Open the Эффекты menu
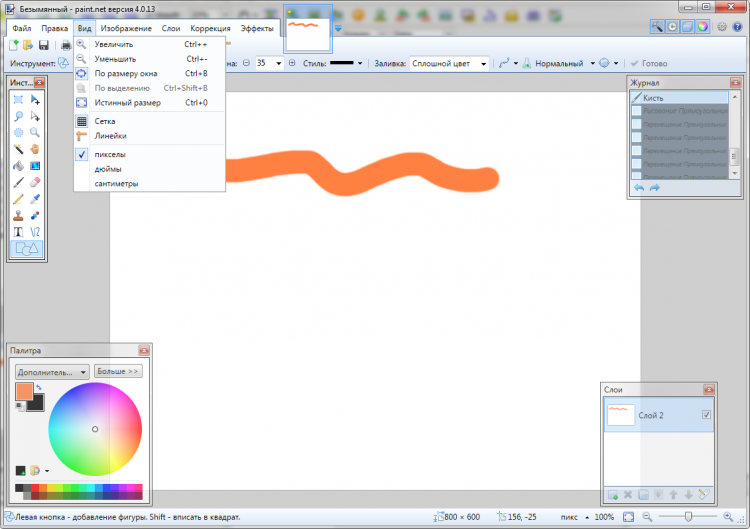The height and width of the screenshot is (529, 750). [x=257, y=28]
